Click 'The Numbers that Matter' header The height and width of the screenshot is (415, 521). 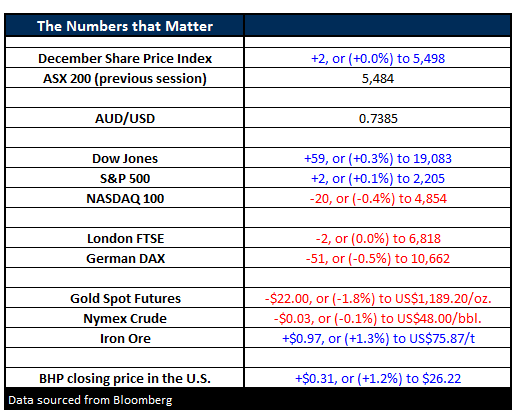click(x=125, y=26)
